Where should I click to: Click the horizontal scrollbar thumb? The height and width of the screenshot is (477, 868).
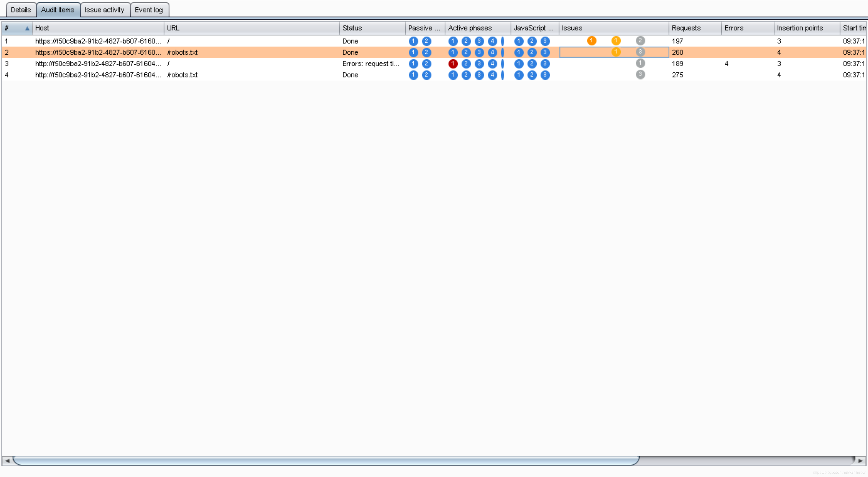(326, 461)
